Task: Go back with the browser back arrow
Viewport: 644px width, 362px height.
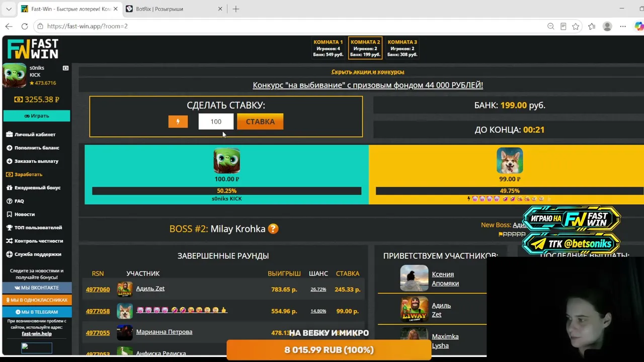Action: click(9, 26)
